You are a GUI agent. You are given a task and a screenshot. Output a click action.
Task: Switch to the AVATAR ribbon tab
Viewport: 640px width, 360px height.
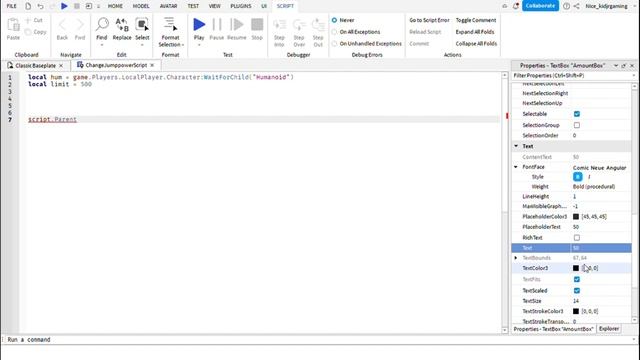tap(168, 6)
